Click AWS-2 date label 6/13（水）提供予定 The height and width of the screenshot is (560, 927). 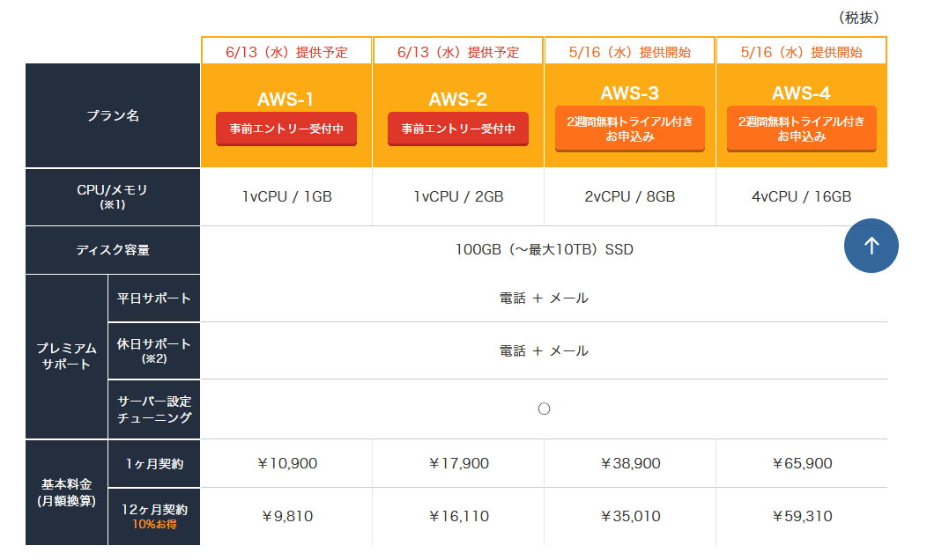coord(458,52)
